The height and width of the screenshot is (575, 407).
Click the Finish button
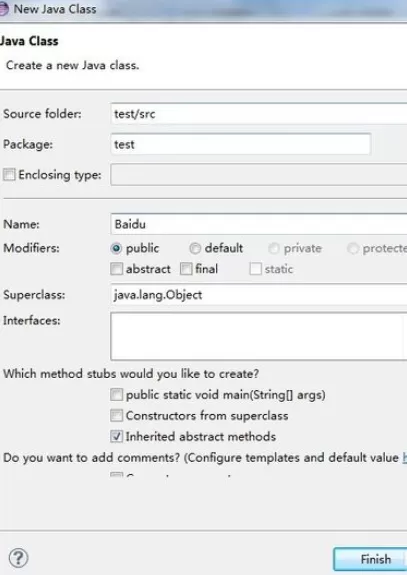tap(370, 559)
